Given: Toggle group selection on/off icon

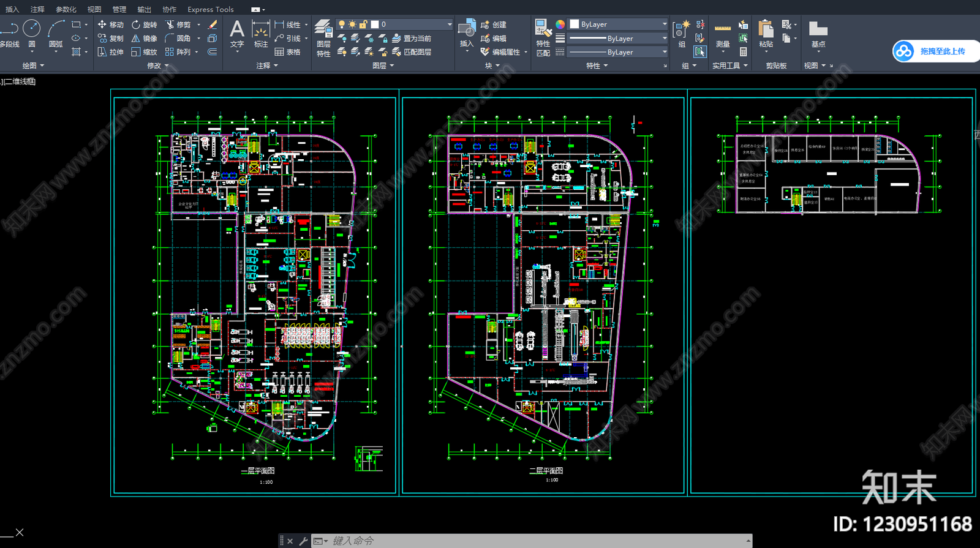Looking at the screenshot, I should (700, 52).
